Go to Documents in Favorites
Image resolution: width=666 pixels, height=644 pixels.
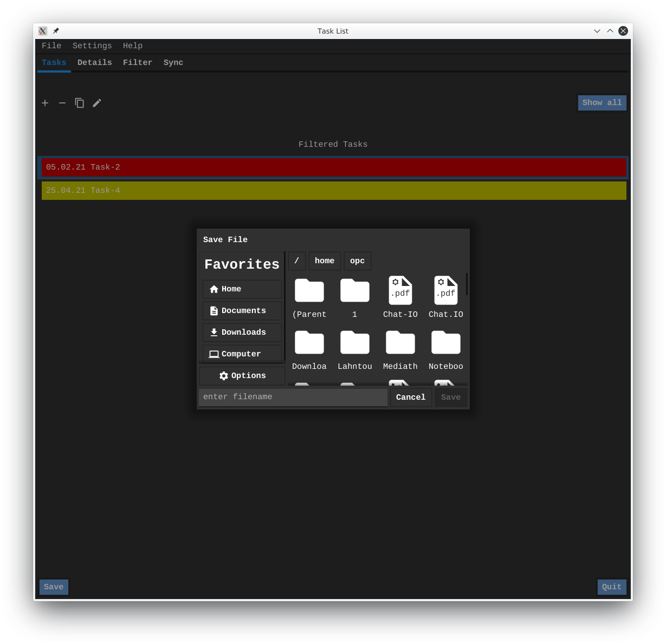pyautogui.click(x=242, y=311)
